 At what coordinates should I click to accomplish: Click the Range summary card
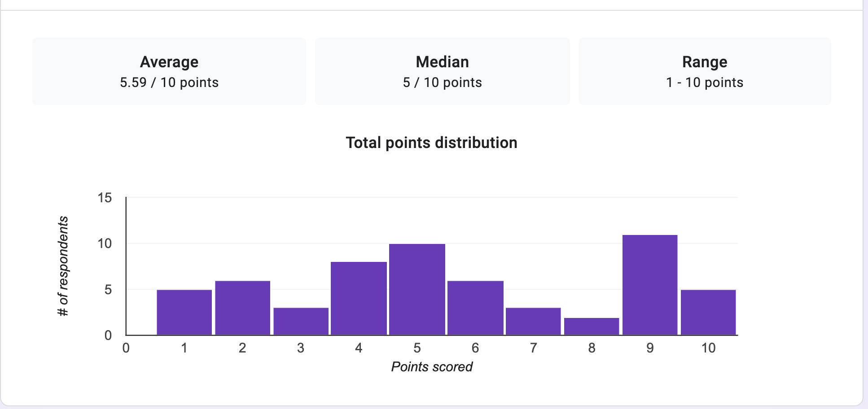point(705,71)
